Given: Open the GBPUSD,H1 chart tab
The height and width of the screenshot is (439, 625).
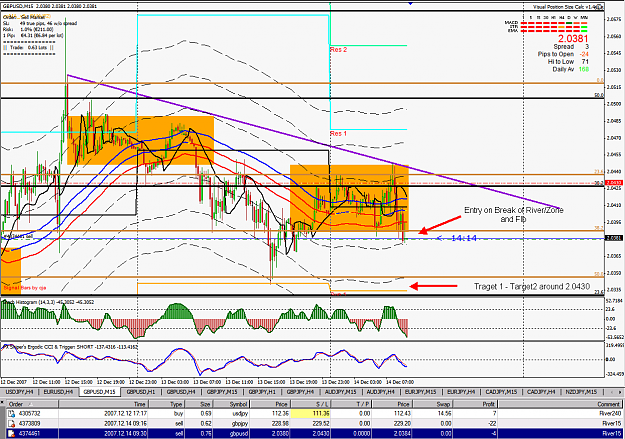Looking at the screenshot, I should (141, 392).
